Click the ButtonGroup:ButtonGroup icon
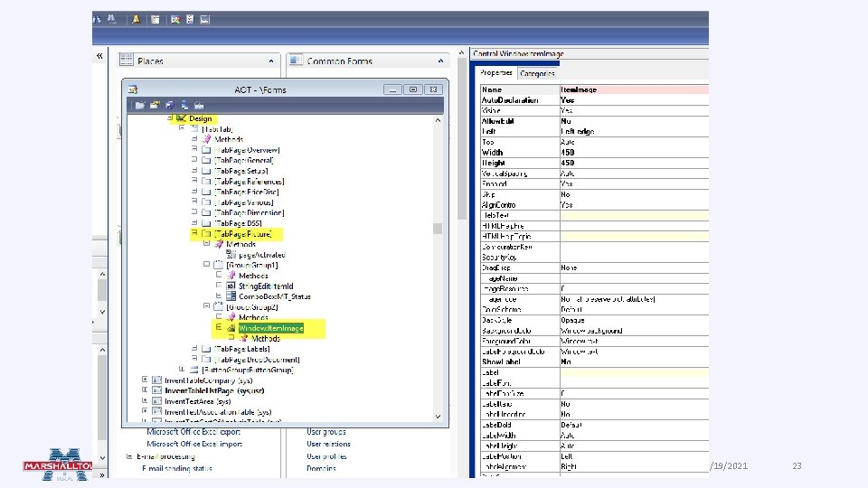This screenshot has width=868, height=488. pos(193,370)
